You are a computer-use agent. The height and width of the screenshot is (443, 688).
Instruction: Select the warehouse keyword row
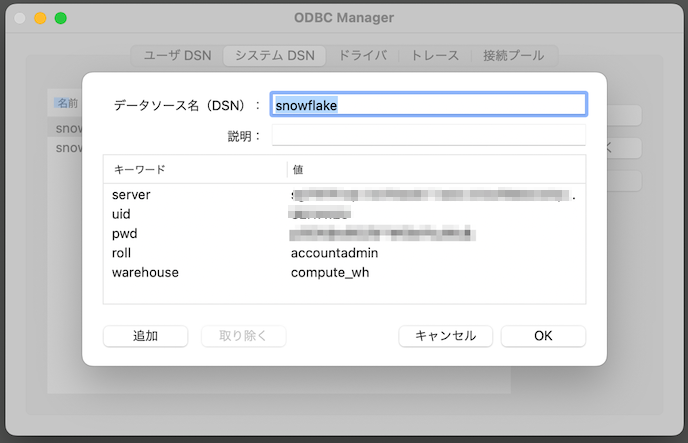pos(344,272)
